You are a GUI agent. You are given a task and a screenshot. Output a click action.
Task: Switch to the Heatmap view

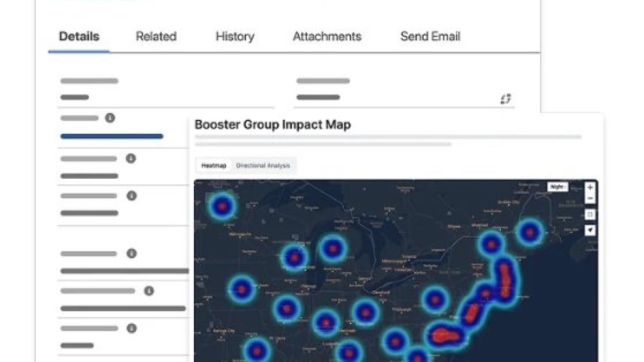coord(213,166)
